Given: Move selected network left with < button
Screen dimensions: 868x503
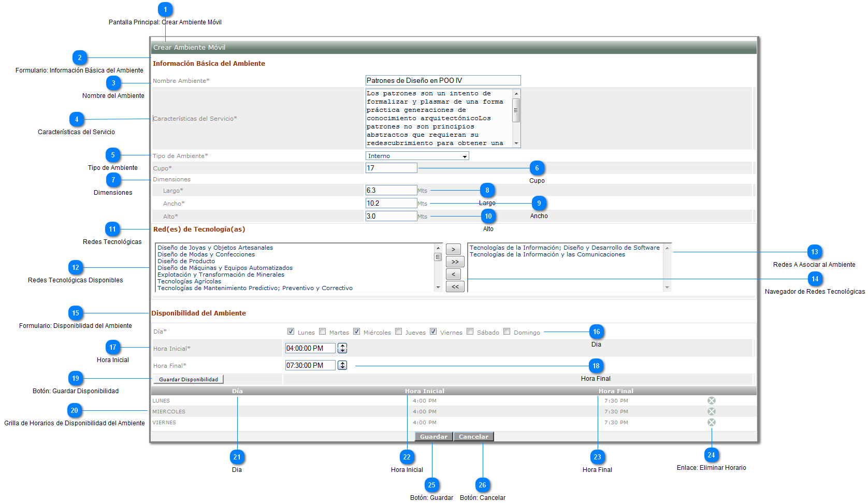Looking at the screenshot, I should tap(453, 274).
